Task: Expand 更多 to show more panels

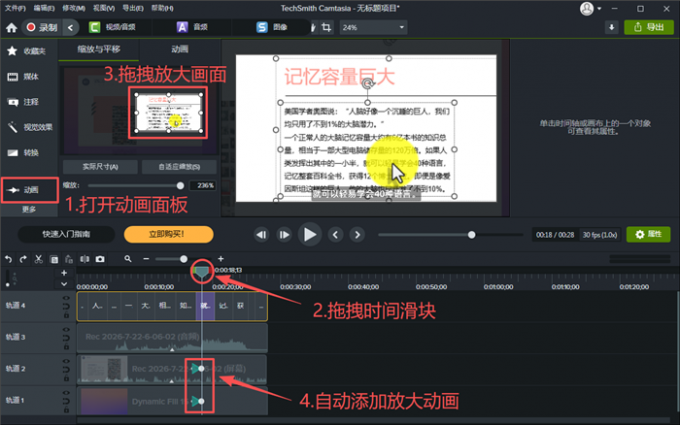Action: pos(29,209)
